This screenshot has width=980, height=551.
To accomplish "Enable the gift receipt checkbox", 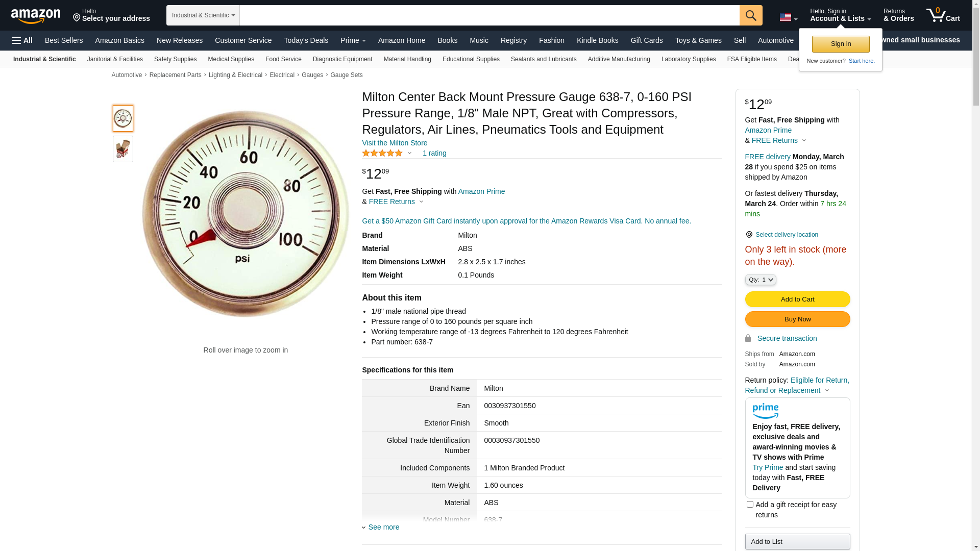I will (750, 505).
